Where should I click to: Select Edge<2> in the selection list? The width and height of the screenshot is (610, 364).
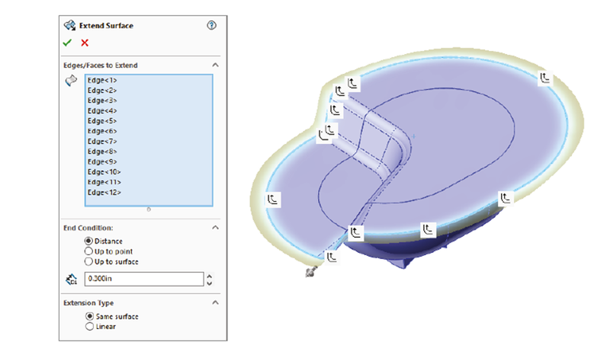pyautogui.click(x=102, y=91)
